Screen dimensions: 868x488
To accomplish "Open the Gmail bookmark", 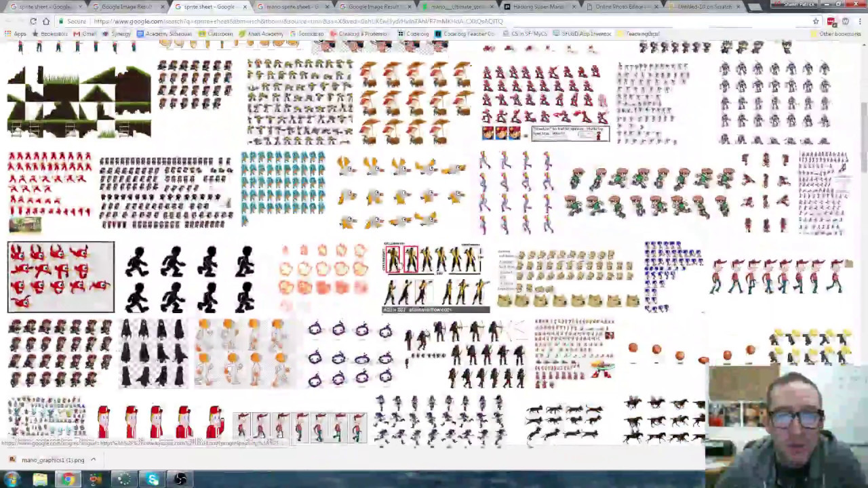I will (85, 34).
